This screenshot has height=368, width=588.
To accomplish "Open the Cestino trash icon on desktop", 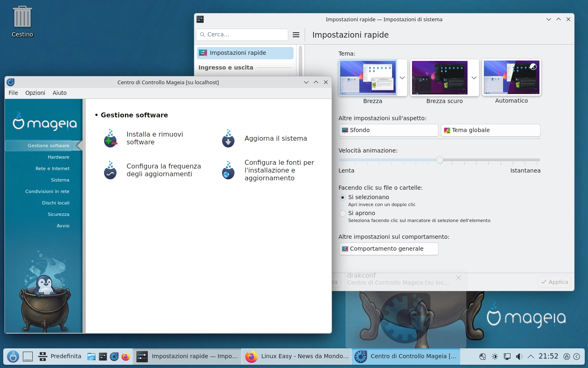I will (x=22, y=22).
